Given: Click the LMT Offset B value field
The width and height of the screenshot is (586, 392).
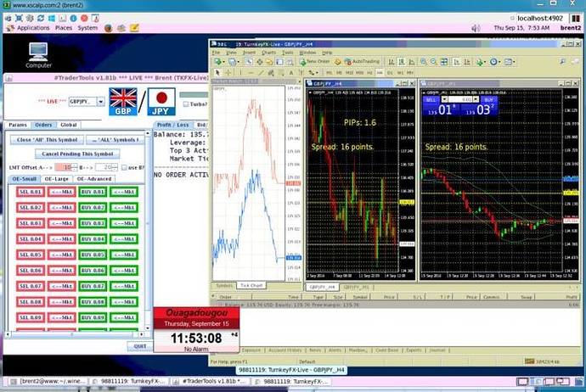Looking at the screenshot, I should pos(103,167).
